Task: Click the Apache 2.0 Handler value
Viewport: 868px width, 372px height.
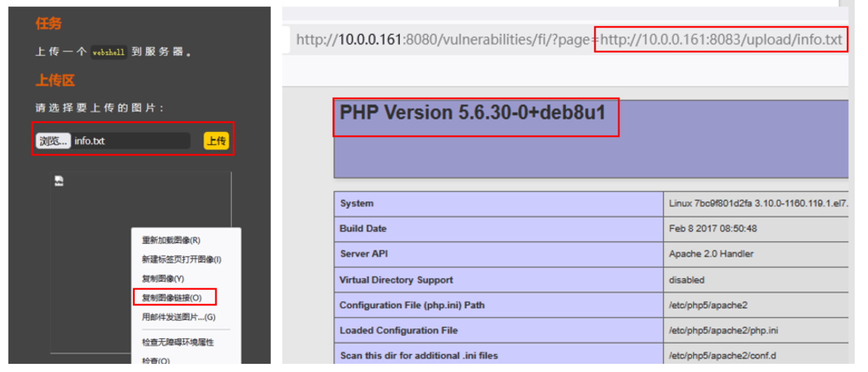Action: tap(711, 254)
